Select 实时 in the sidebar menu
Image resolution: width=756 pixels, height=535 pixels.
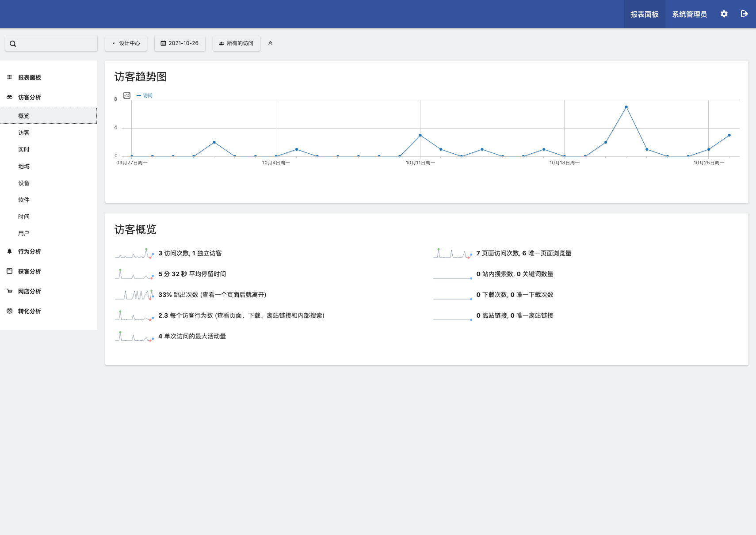pos(24,150)
